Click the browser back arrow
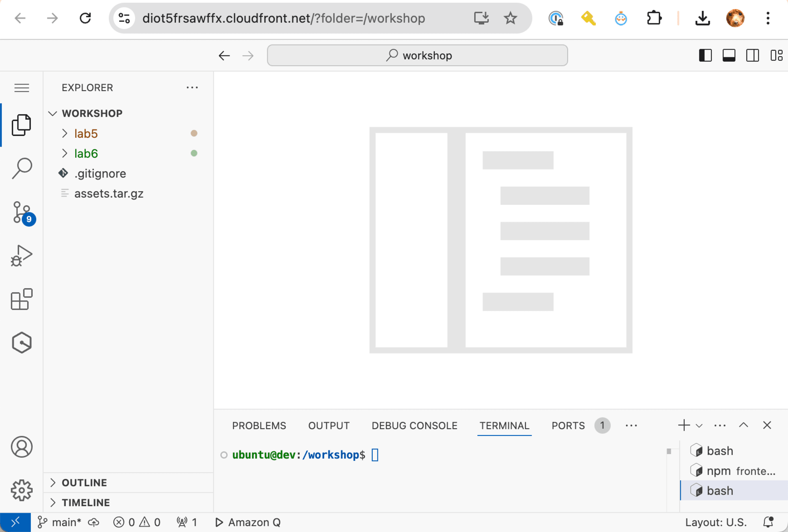Viewport: 788px width, 532px height. [x=20, y=18]
